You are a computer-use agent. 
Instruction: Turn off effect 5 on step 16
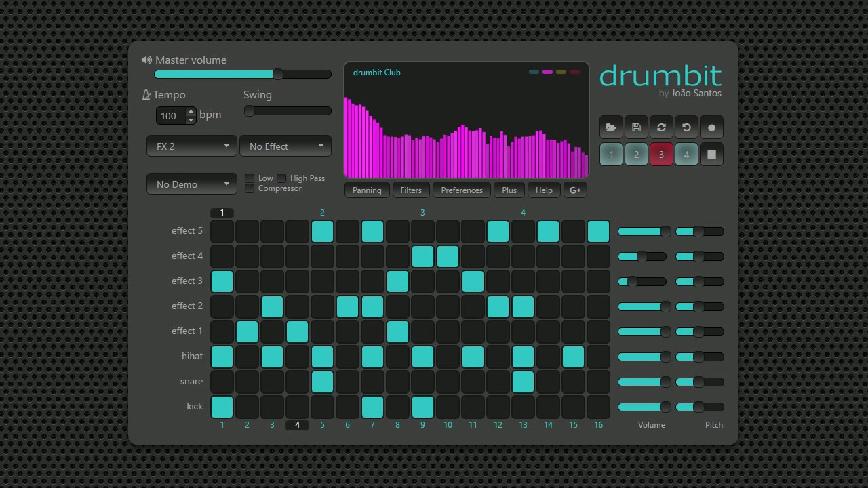[x=598, y=231]
